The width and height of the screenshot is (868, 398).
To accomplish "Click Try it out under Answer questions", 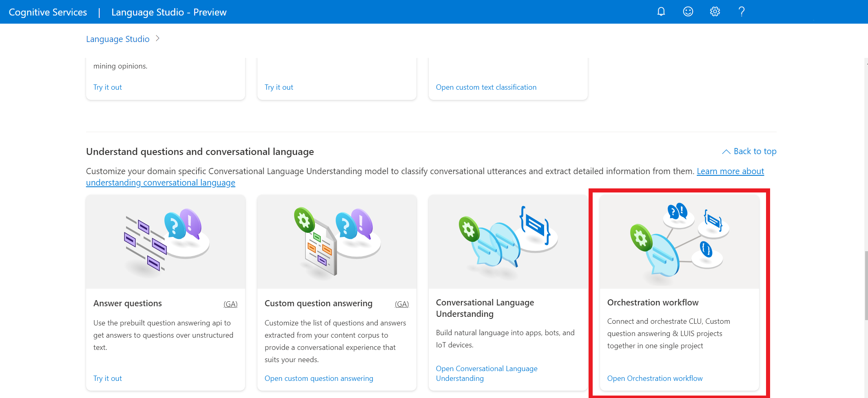I will click(x=108, y=378).
